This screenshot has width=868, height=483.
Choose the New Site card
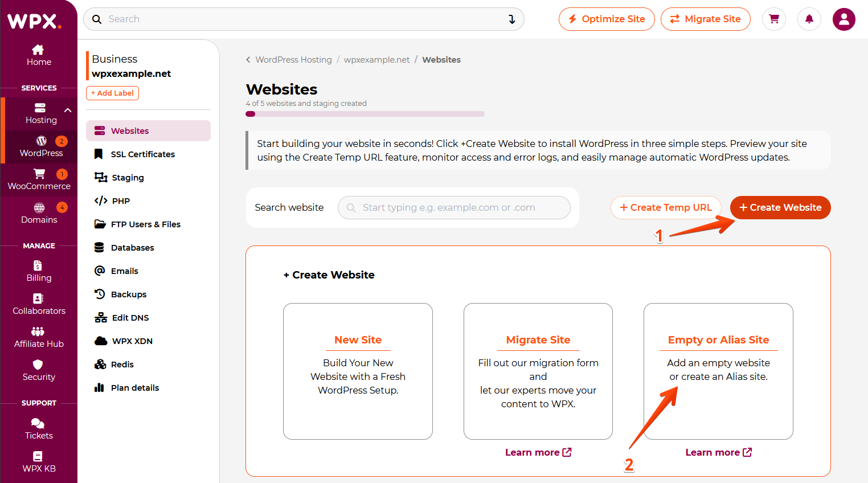(x=358, y=371)
